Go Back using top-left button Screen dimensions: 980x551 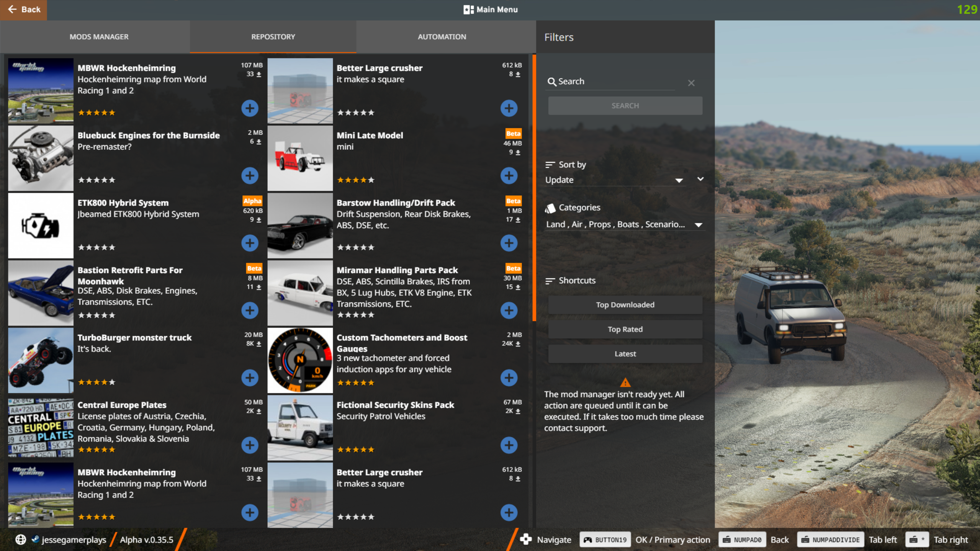24,10
